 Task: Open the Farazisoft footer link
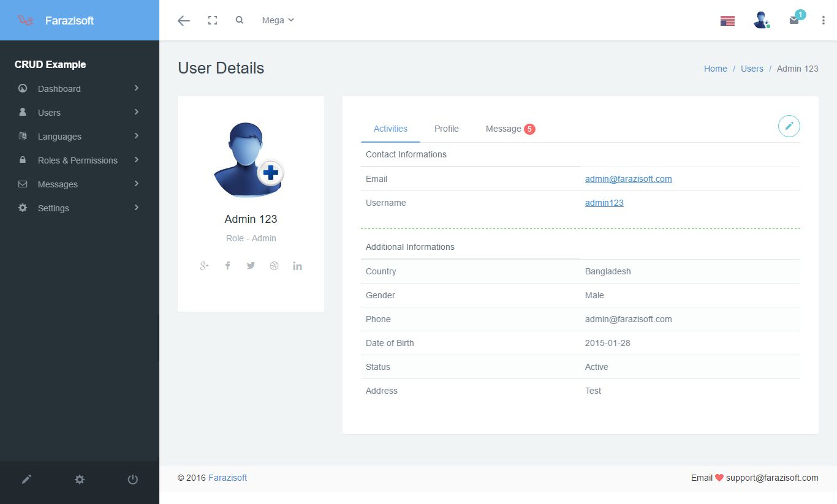click(x=227, y=478)
